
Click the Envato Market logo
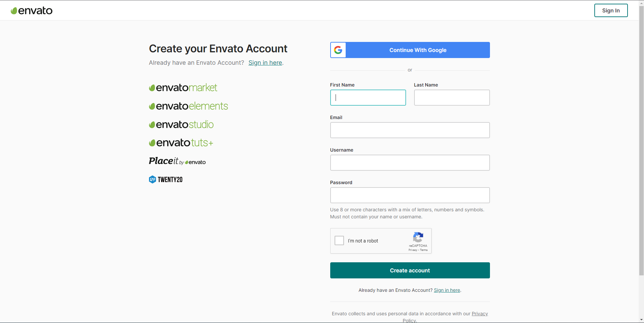pos(183,88)
